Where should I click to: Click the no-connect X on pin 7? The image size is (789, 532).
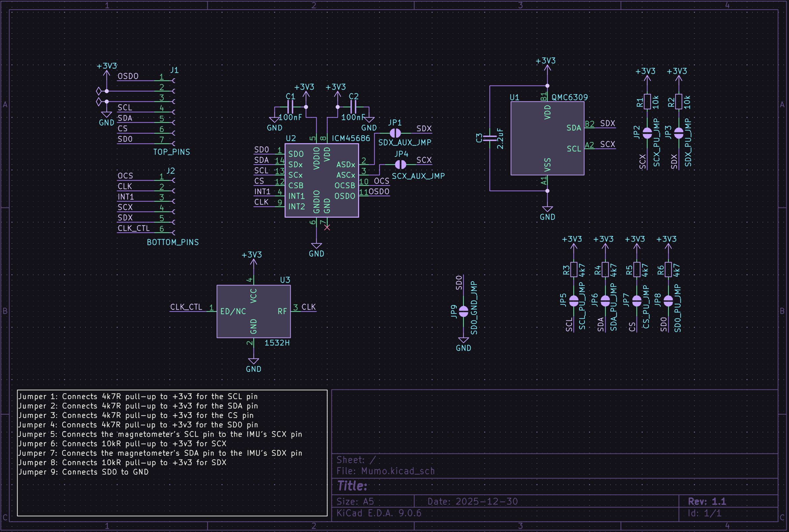[327, 227]
